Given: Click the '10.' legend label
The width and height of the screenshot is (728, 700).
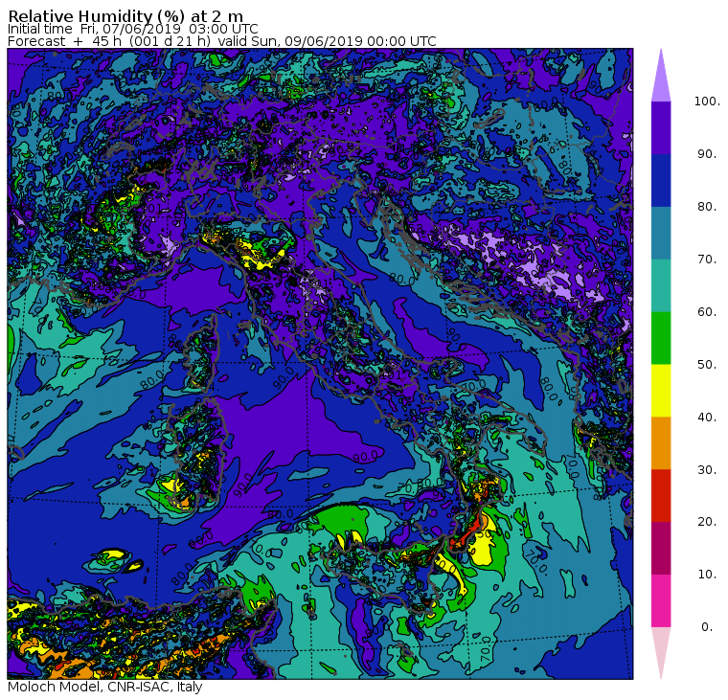Looking at the screenshot, I should pos(707,575).
